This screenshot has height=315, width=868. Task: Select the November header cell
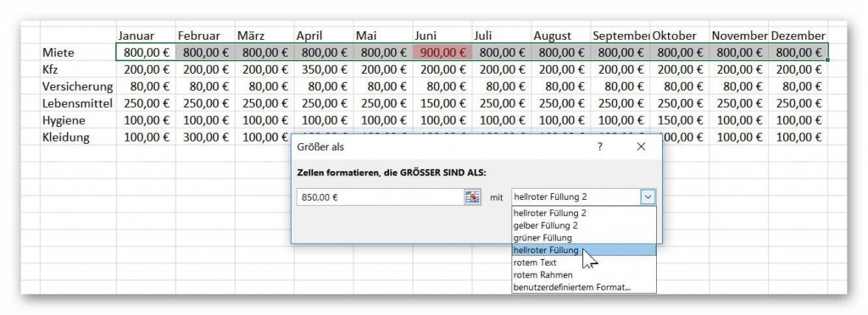[738, 36]
